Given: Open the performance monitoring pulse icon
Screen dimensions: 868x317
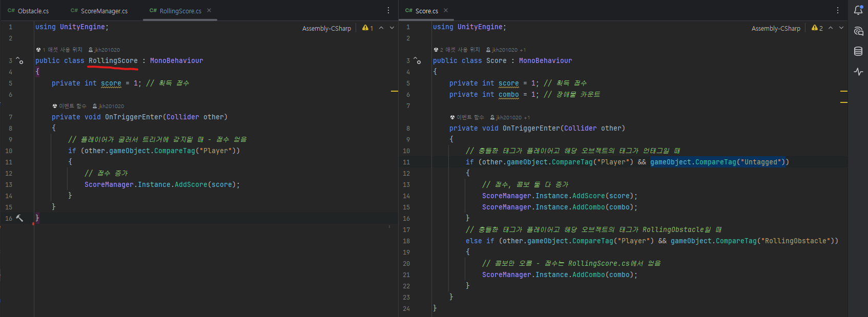Looking at the screenshot, I should click(x=858, y=72).
